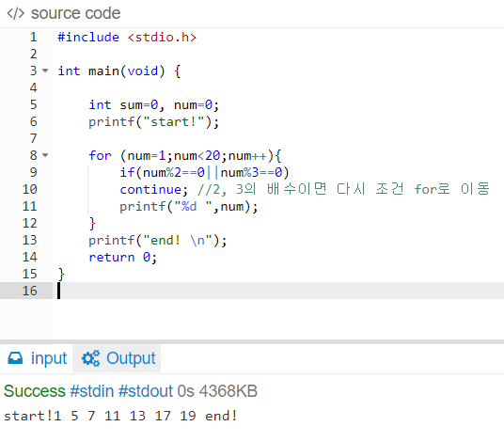
Task: Click the continue; statement on line 10
Action: point(153,189)
